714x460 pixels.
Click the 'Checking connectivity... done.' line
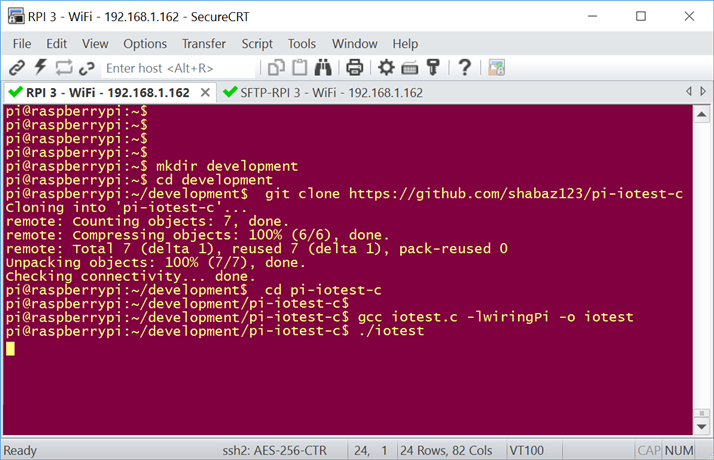[x=130, y=276]
